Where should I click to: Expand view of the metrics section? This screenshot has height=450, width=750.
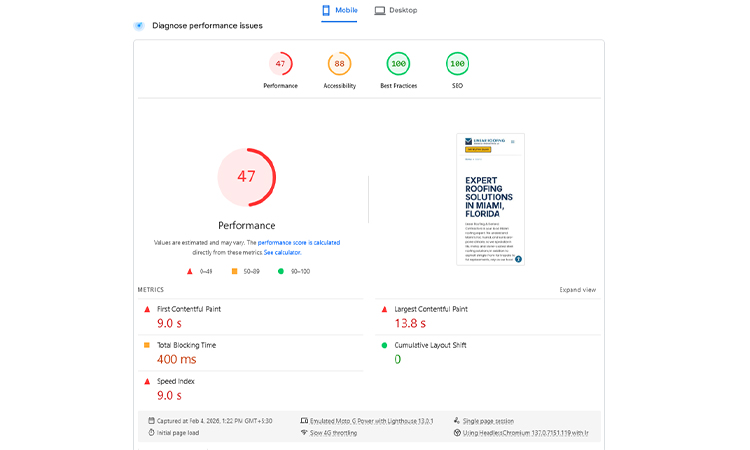coord(577,290)
